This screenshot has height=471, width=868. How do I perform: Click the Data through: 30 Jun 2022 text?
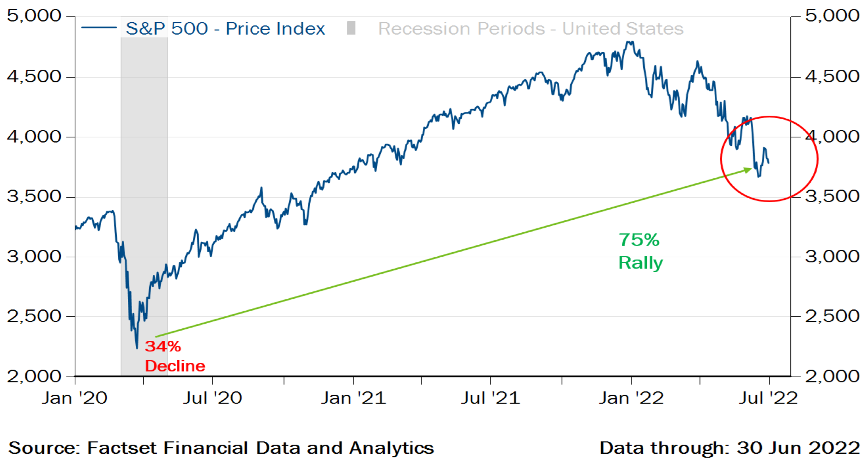click(x=729, y=448)
